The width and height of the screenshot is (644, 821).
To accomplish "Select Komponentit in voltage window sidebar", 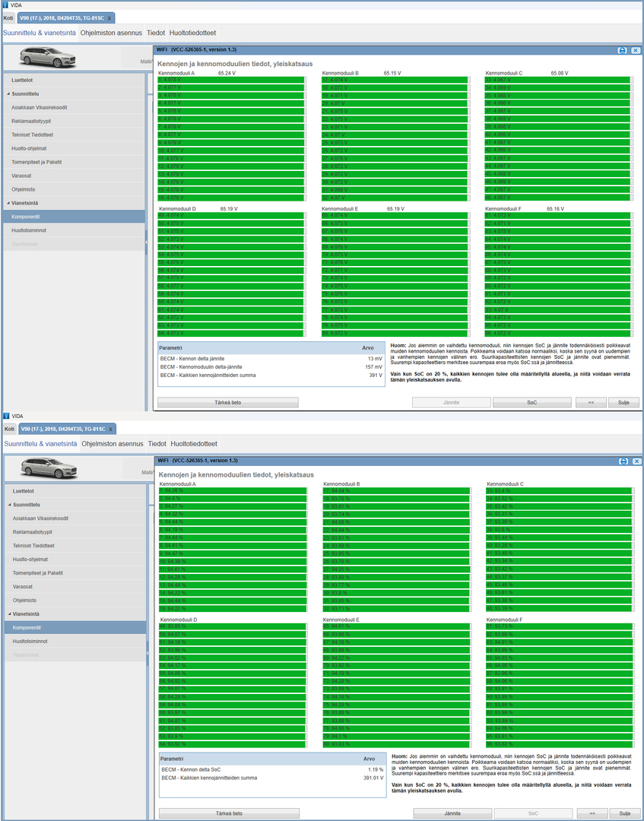I will tap(73, 216).
